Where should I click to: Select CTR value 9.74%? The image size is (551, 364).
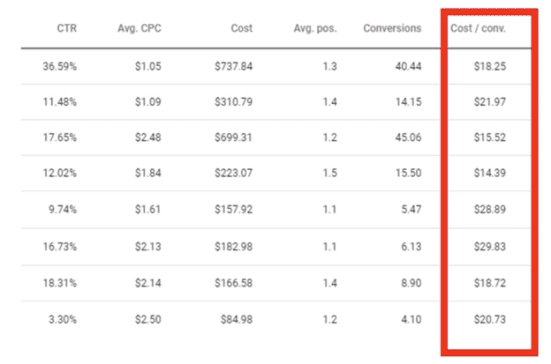63,209
